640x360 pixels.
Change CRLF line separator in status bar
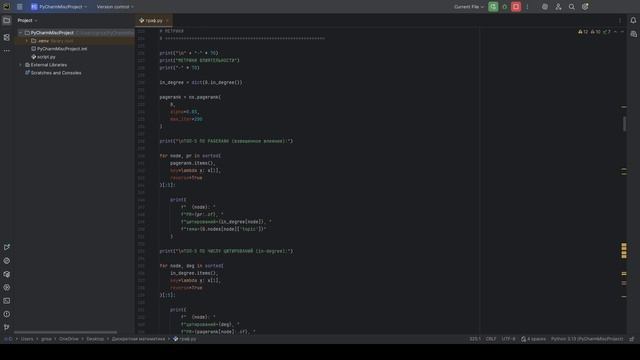tap(491, 339)
